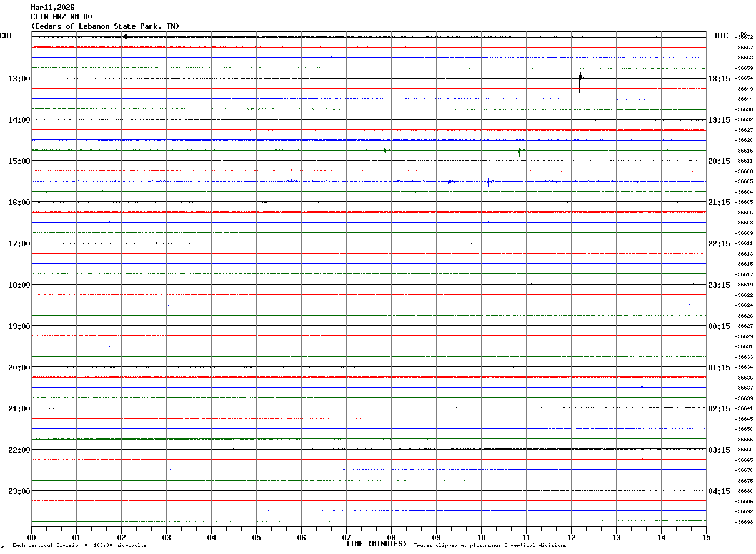Click DC offset value -36686

(x=744, y=501)
